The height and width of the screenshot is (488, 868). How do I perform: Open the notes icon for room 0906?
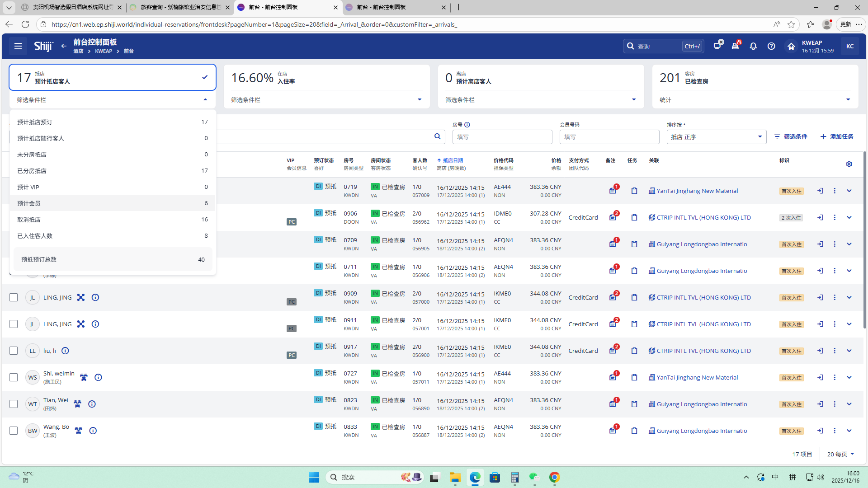point(613,217)
